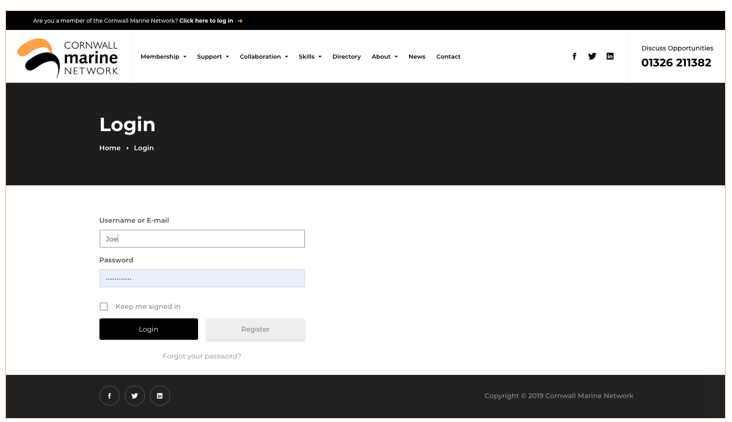
Task: Open the News menu item
Action: [x=417, y=57]
